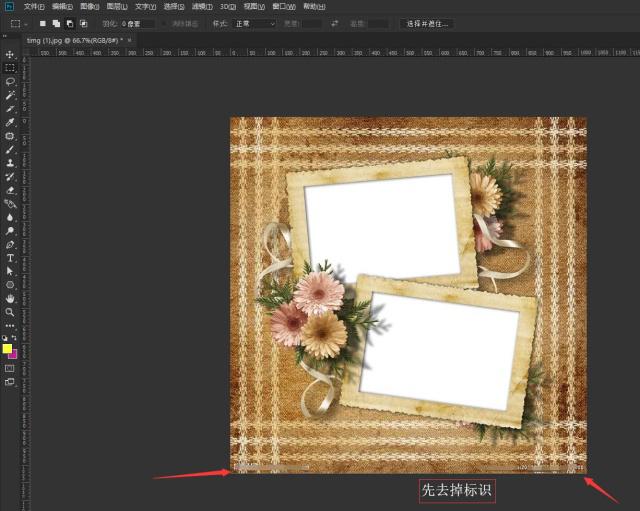Select the Clone Stamp tool
640x511 pixels.
pos(10,163)
